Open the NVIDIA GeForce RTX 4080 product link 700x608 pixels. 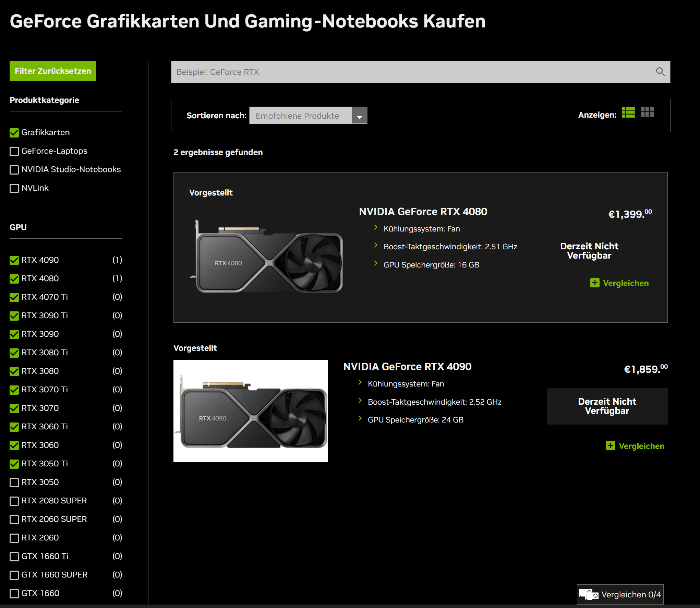pyautogui.click(x=423, y=212)
